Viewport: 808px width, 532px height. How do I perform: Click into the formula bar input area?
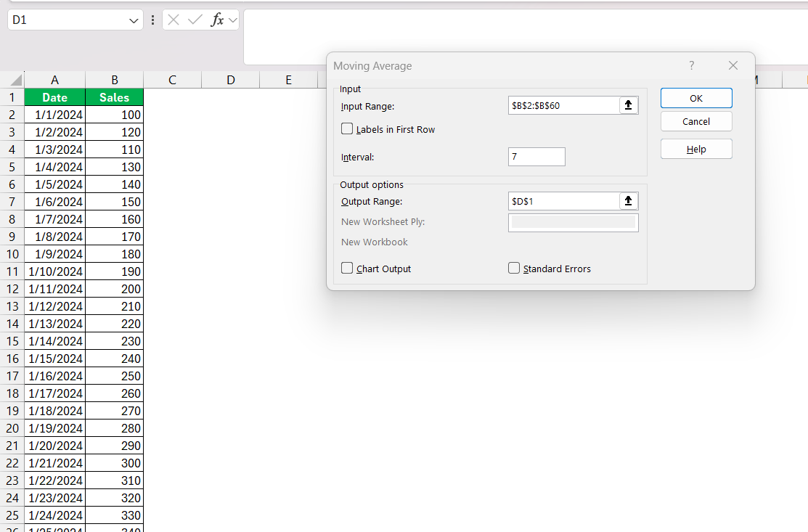pyautogui.click(x=526, y=36)
